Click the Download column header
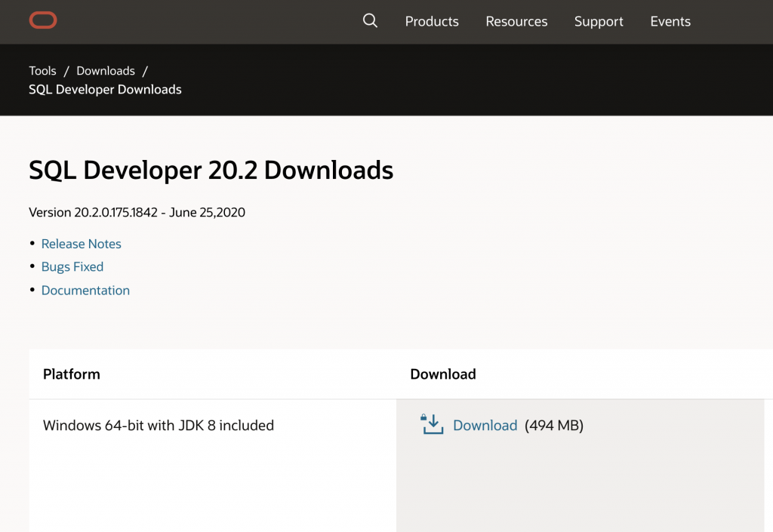This screenshot has height=532, width=773. click(x=443, y=374)
